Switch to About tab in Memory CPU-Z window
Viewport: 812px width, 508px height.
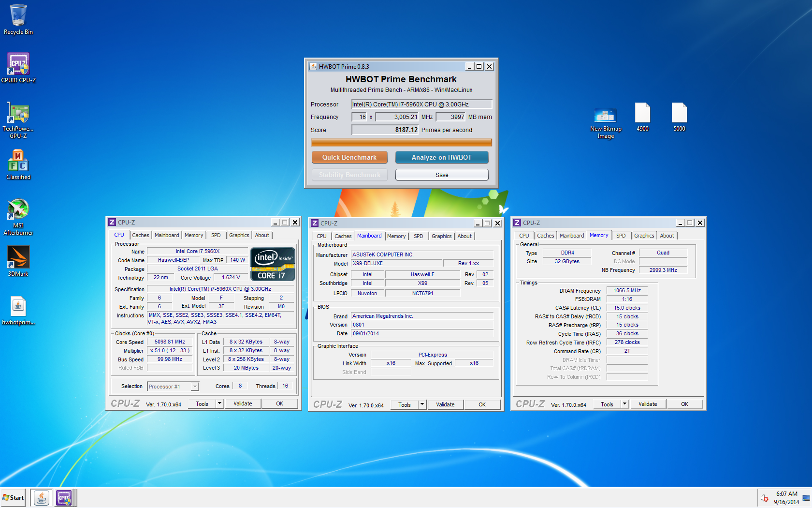(667, 236)
